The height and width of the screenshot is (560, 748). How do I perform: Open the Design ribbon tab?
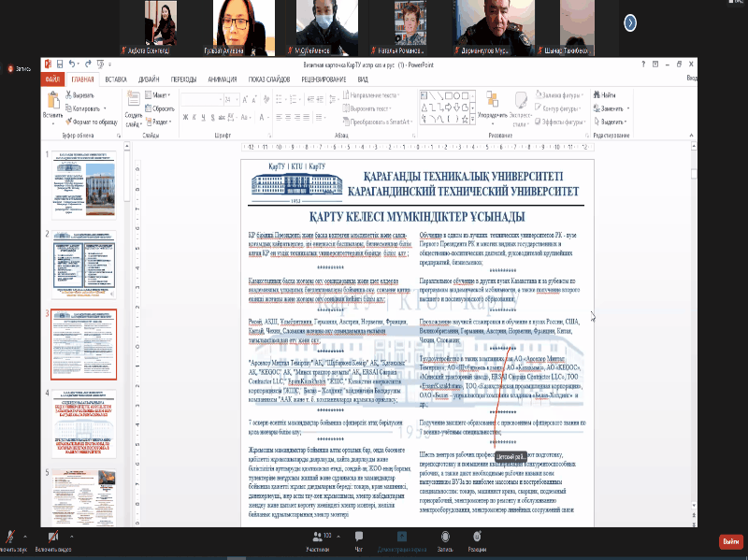[149, 80]
